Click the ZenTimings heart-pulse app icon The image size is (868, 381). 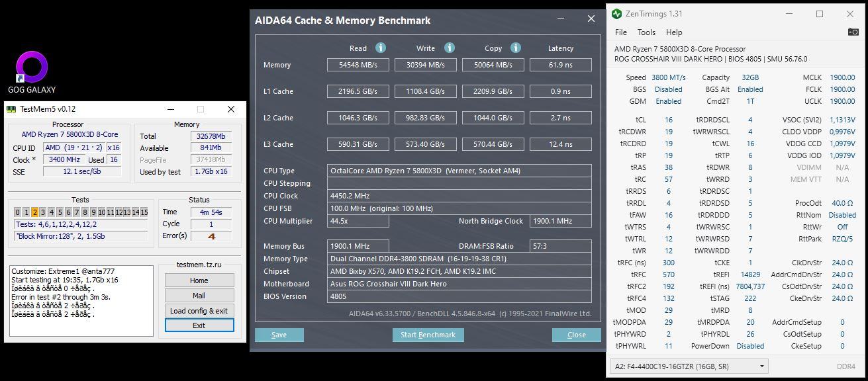(x=617, y=14)
